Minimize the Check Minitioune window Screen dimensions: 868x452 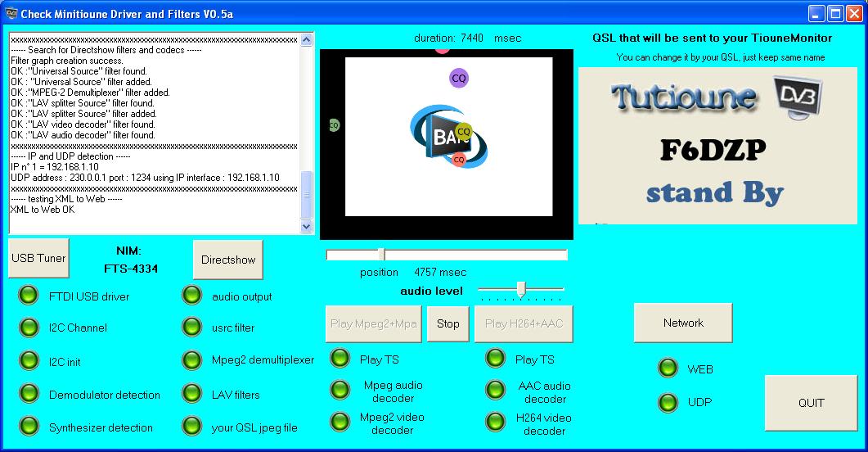[816, 14]
